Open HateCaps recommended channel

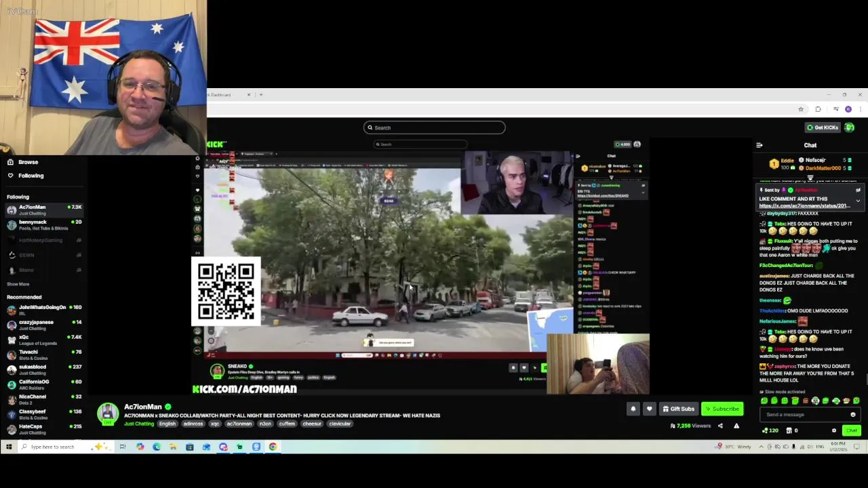pos(43,430)
